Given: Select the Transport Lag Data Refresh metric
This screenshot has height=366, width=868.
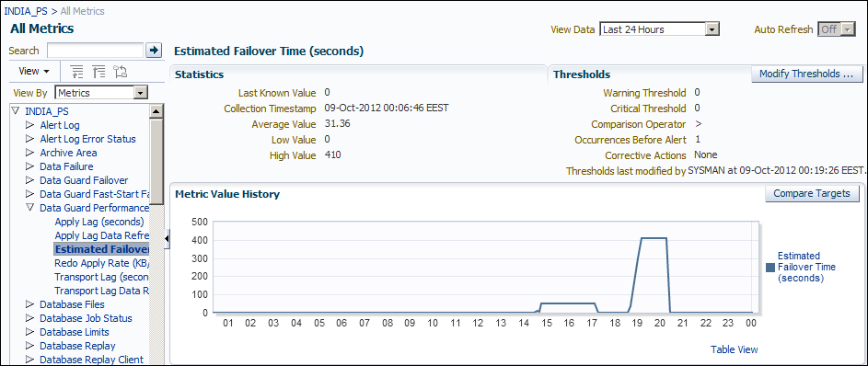Looking at the screenshot, I should click(102, 291).
